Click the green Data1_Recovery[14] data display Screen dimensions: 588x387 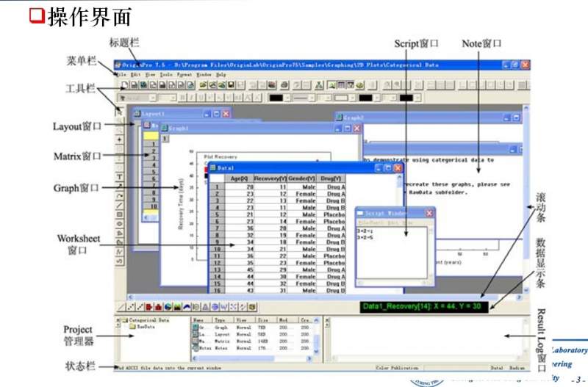pyautogui.click(x=424, y=307)
